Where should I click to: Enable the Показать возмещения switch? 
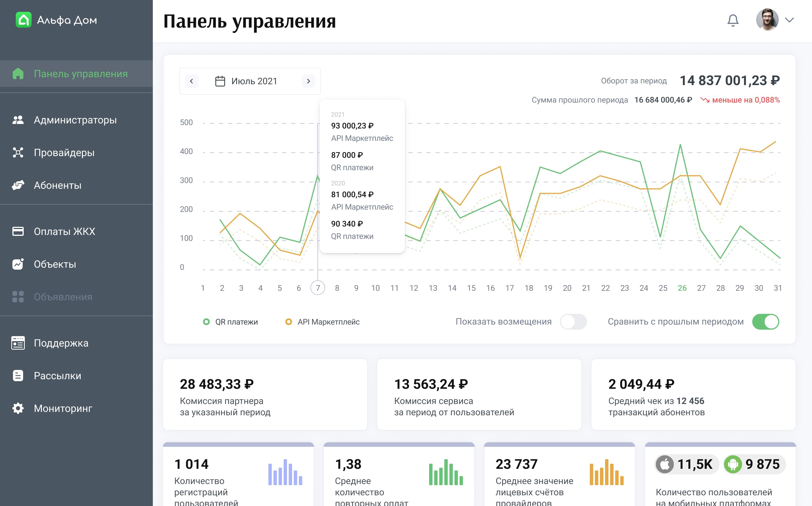point(573,322)
